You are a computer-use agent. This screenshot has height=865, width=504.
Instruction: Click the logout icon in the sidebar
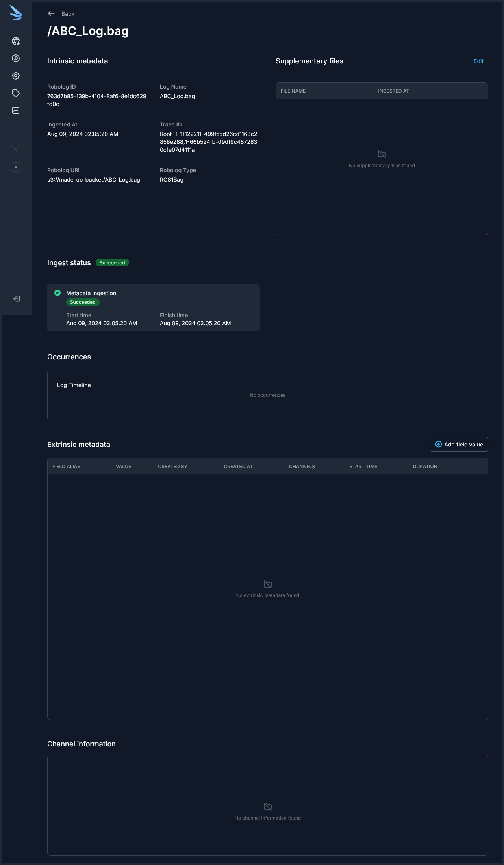tap(17, 299)
